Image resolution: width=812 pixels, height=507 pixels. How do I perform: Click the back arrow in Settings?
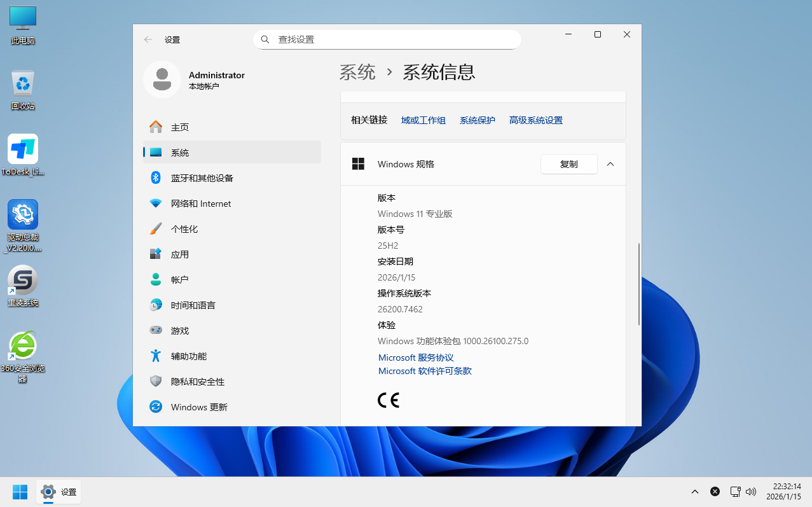(148, 39)
